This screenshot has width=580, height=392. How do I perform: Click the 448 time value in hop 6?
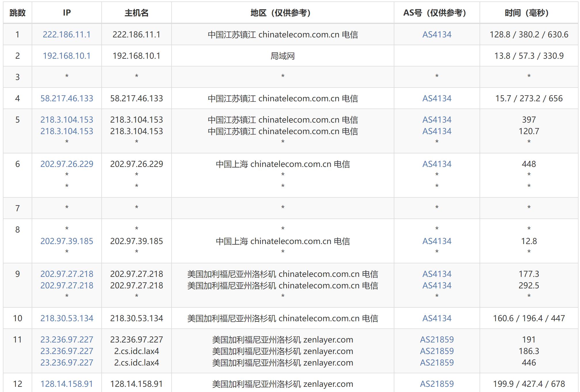pos(529,164)
